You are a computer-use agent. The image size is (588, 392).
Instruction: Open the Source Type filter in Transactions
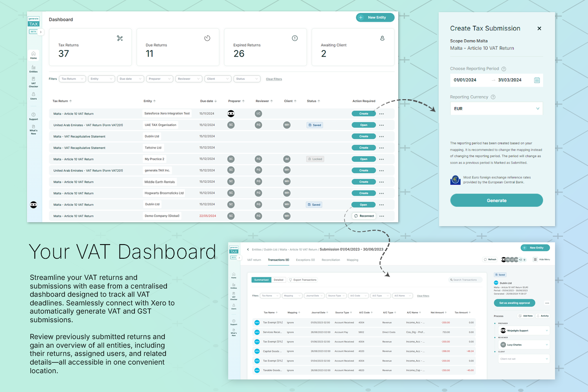pyautogui.click(x=336, y=296)
